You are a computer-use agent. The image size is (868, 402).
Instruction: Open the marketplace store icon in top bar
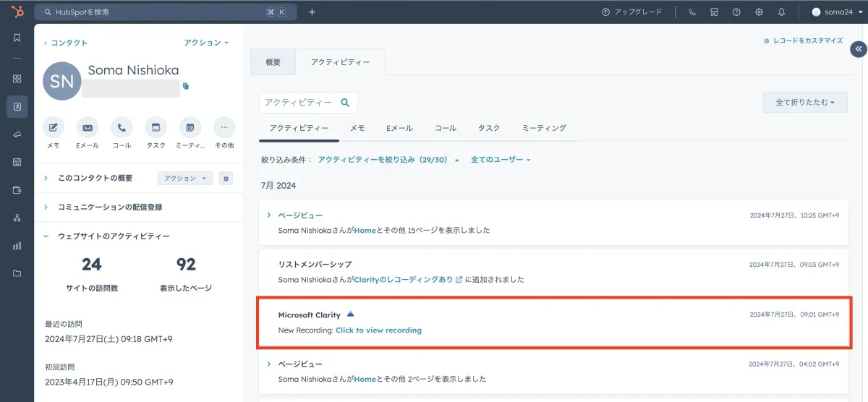tap(714, 12)
